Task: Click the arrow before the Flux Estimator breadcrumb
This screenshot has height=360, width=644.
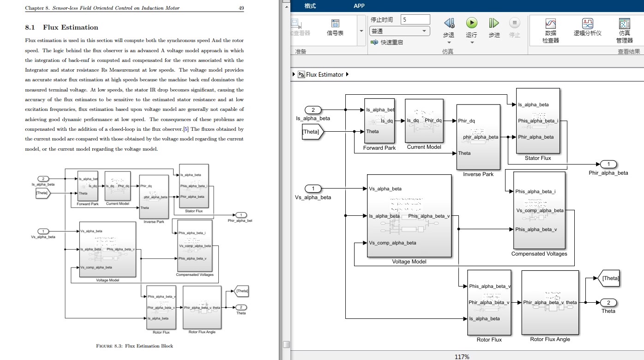Action: [x=294, y=74]
